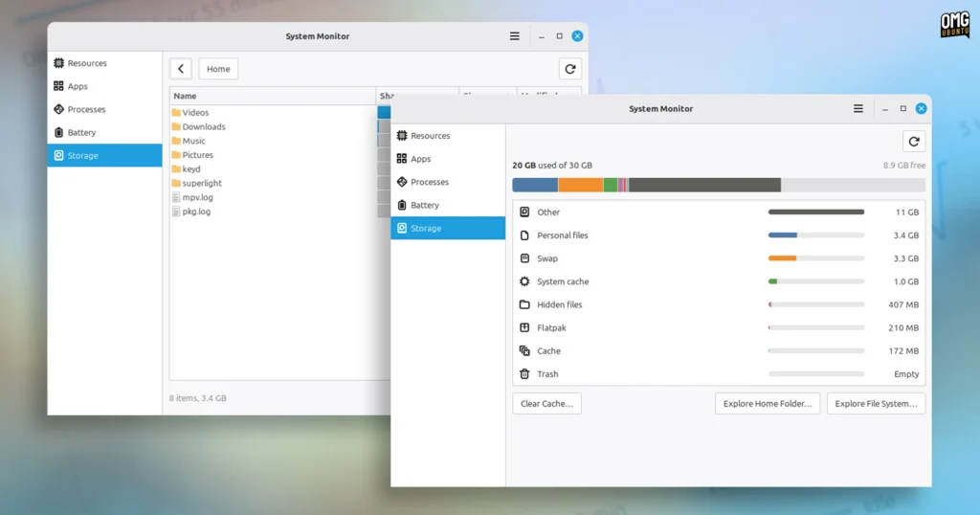The width and height of the screenshot is (980, 515).
Task: Maximize the front System Monitor window
Action: 903,109
